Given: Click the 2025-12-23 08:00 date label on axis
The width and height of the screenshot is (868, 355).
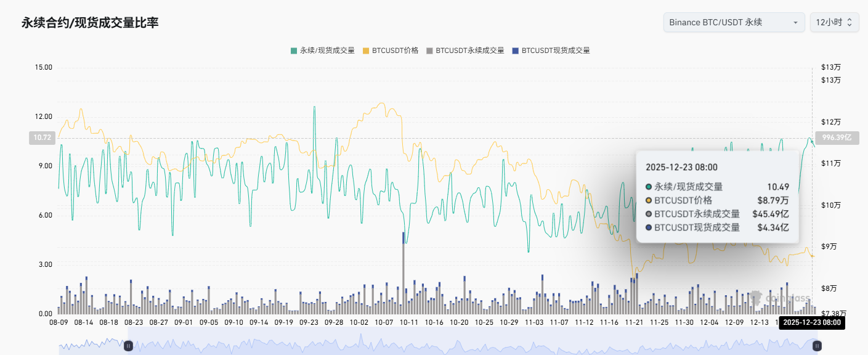Looking at the screenshot, I should pyautogui.click(x=811, y=322).
